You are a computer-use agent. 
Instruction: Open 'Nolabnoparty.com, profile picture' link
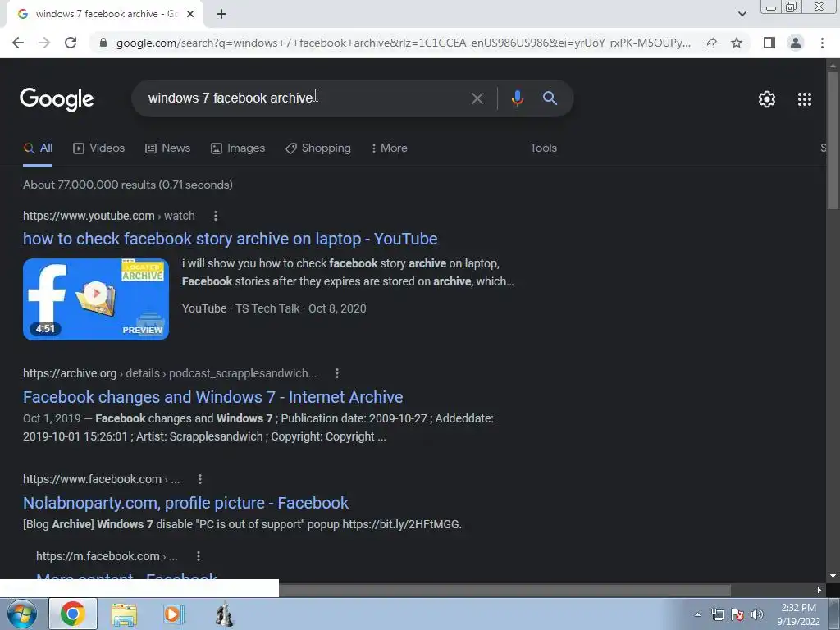(186, 503)
